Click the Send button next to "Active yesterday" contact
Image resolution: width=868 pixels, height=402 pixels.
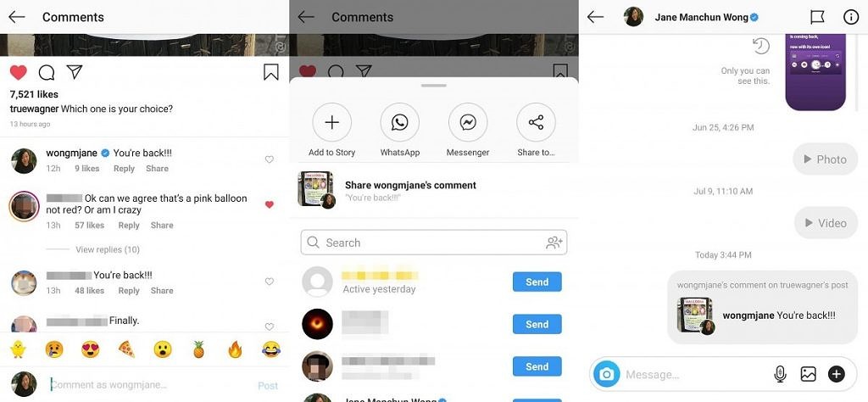click(537, 282)
